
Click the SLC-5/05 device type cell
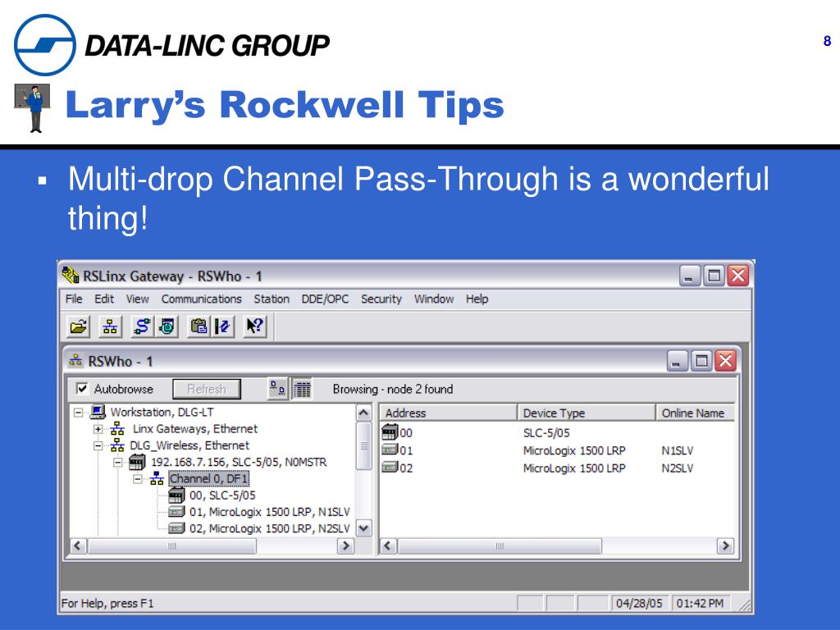pos(546,433)
